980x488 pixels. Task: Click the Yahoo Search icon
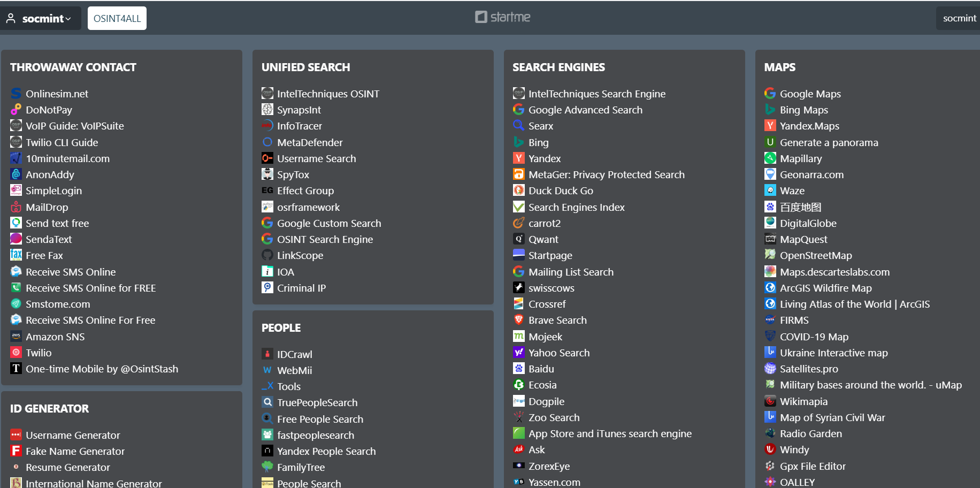[x=519, y=353]
